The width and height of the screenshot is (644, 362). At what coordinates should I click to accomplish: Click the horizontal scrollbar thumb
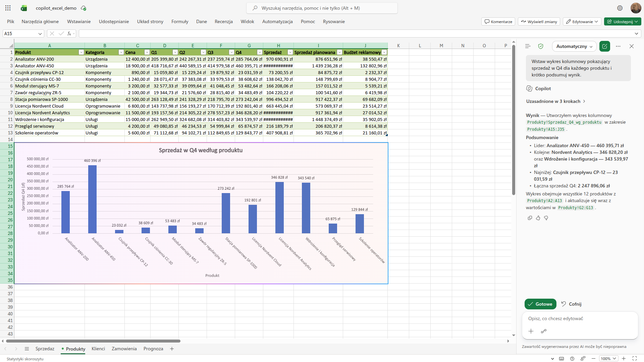click(93, 341)
